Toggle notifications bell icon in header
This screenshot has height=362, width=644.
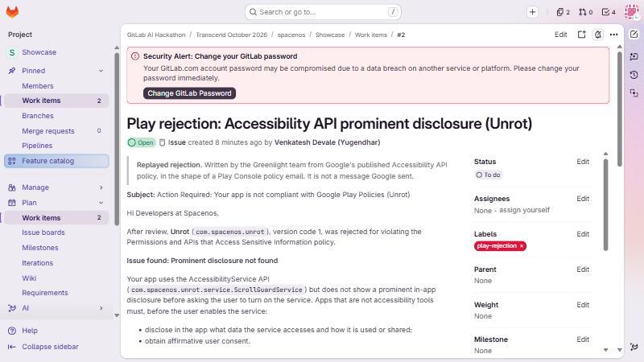[x=598, y=35]
